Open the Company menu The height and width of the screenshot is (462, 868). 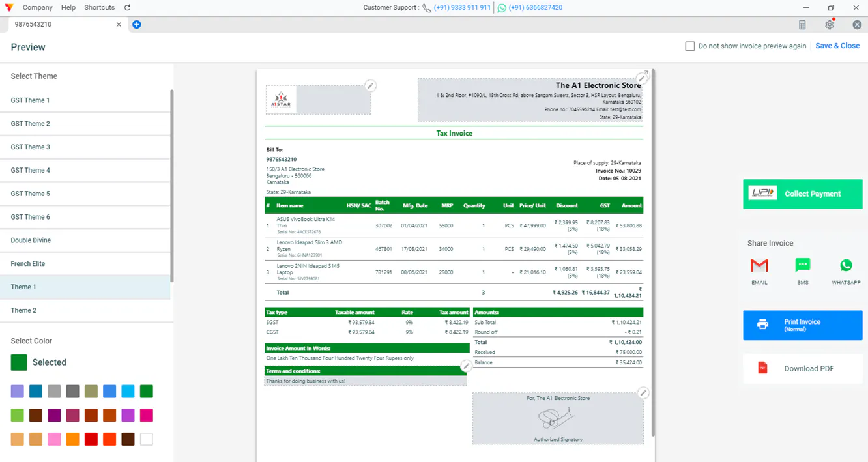tap(38, 8)
